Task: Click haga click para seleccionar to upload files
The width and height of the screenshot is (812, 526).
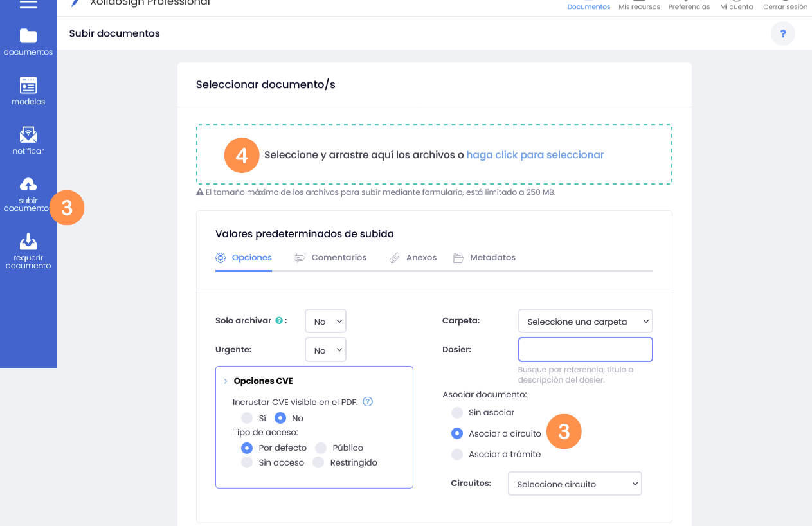Action: click(x=535, y=154)
